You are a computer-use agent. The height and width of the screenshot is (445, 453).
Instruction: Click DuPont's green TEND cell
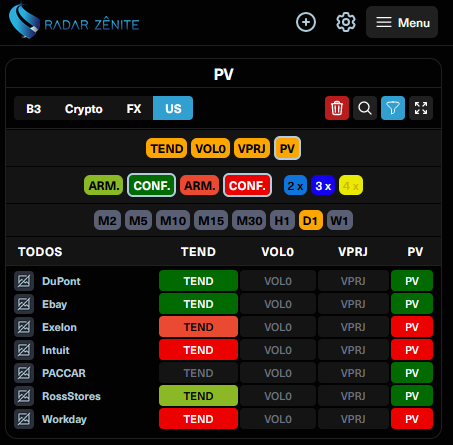pos(198,281)
